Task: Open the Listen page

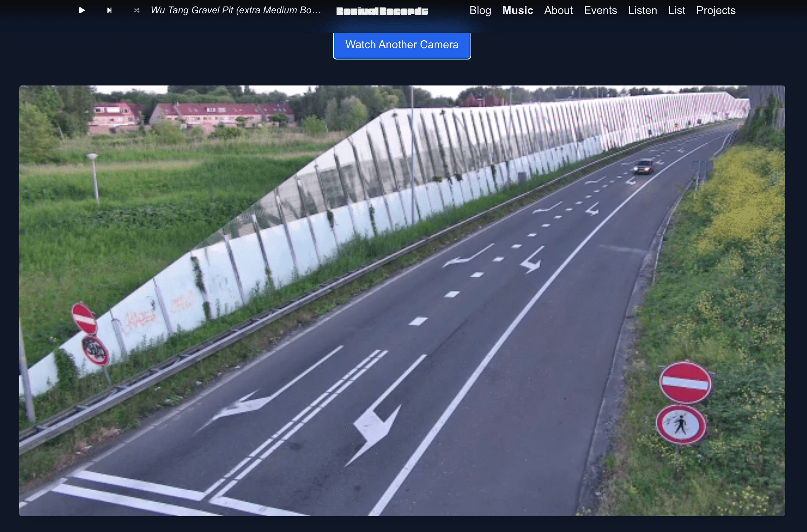Action: (x=642, y=10)
